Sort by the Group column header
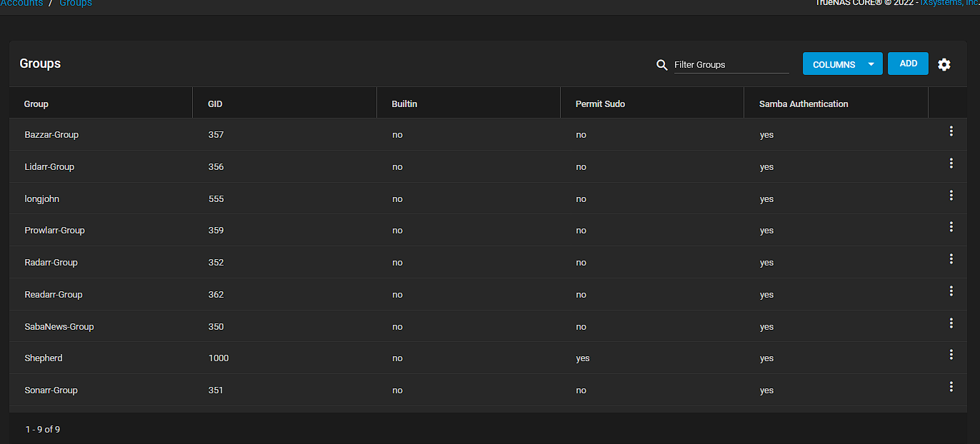 (36, 104)
